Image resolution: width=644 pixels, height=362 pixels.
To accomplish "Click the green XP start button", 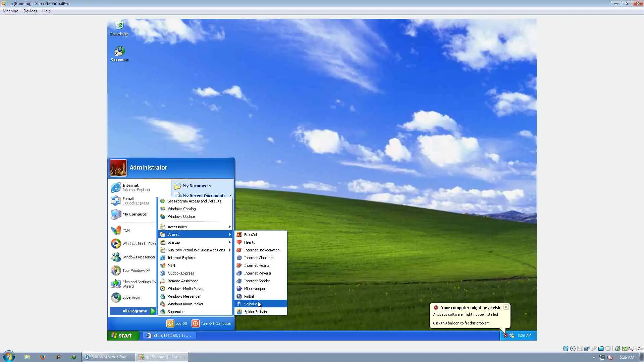I will click(123, 336).
